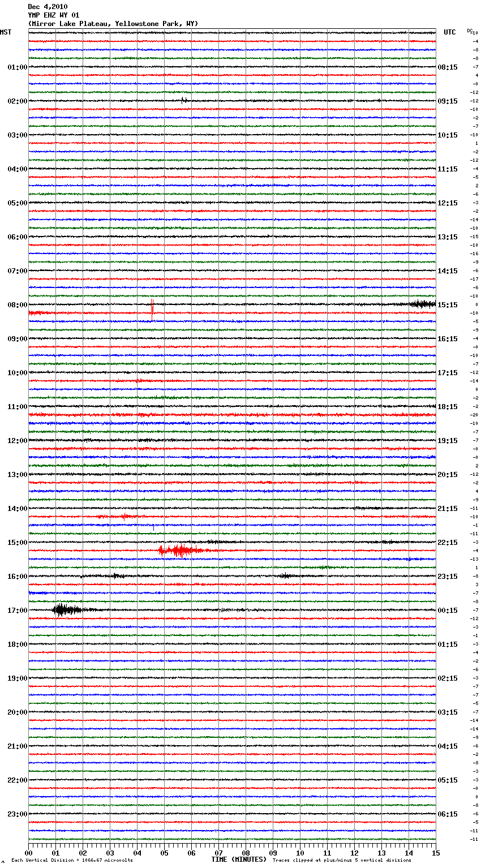Click the small black event on the 02:00 trace
Image resolution: width=481 pixels, height=868 pixels.
click(184, 100)
